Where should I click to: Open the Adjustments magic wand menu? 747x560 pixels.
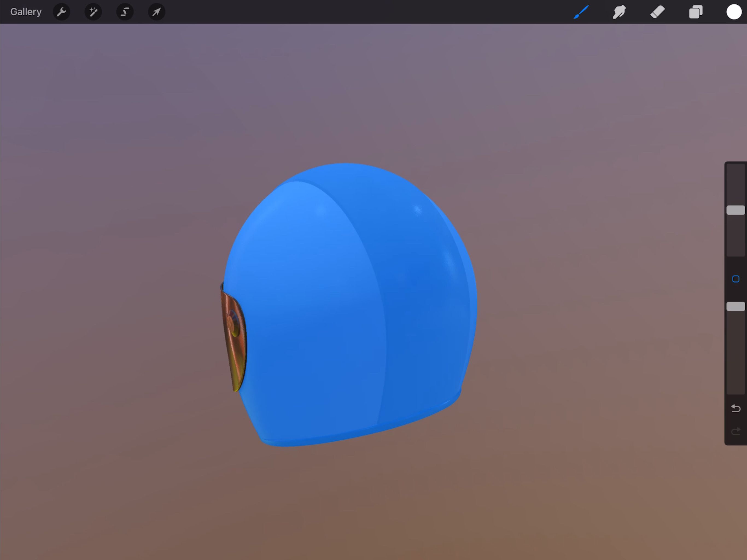93,12
